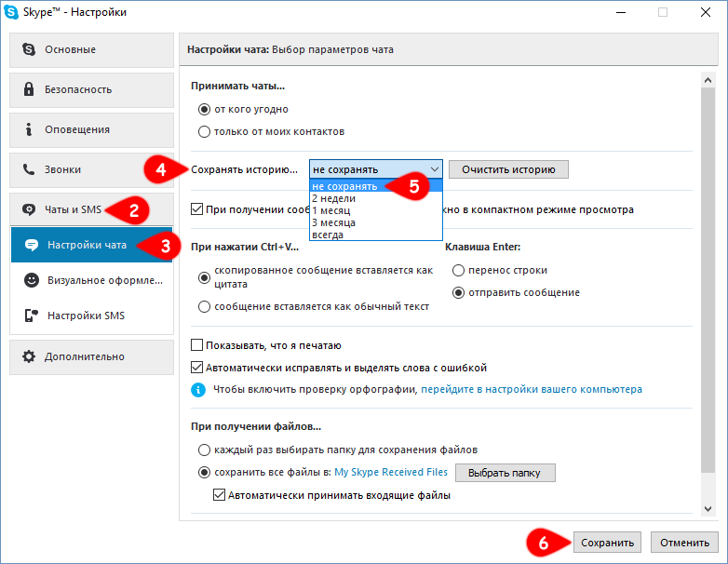Open the Настройки SMS subsection
The height and width of the screenshot is (564, 728).
coord(91,316)
